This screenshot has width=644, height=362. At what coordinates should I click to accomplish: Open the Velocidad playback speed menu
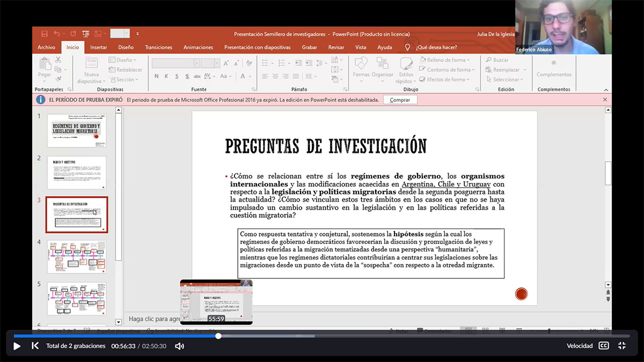(x=580, y=346)
